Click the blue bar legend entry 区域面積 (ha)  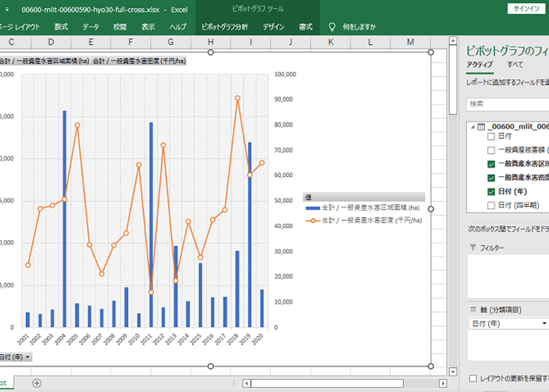click(x=362, y=208)
